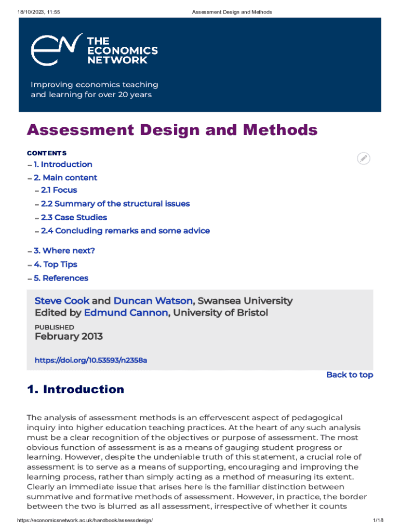The width and height of the screenshot is (400, 532).
Task: Click the Assessment Design and Methods heading
Action: click(x=172, y=130)
